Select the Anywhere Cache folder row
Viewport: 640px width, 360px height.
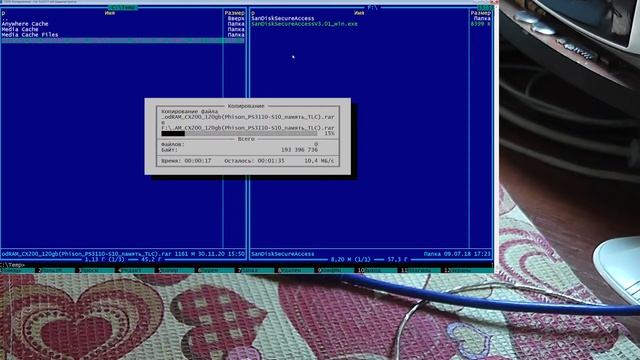pyautogui.click(x=122, y=24)
